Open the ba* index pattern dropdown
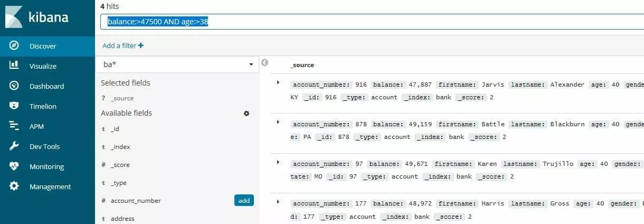The image size is (644, 224). [x=250, y=64]
